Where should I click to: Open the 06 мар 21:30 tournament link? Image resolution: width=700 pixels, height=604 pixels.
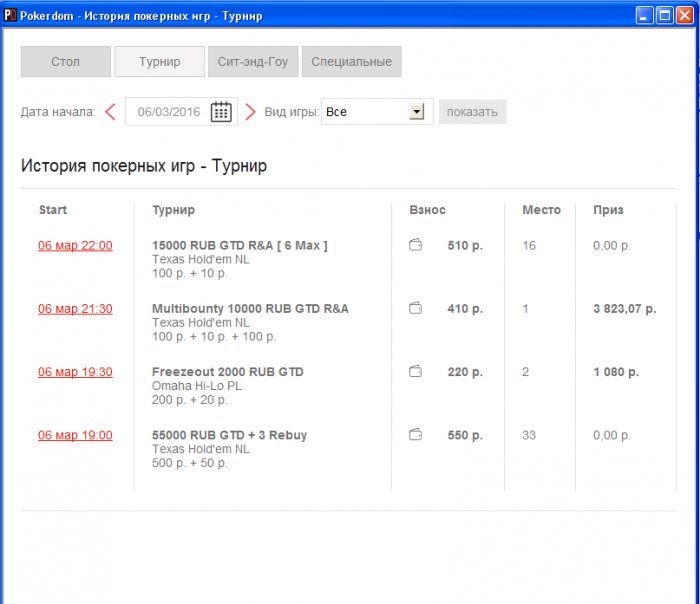click(75, 309)
